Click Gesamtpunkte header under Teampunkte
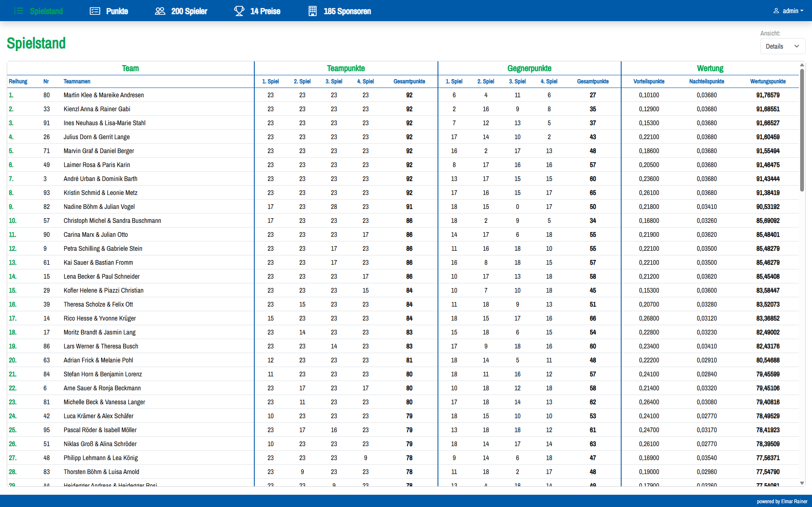The height and width of the screenshot is (507, 812). click(409, 81)
